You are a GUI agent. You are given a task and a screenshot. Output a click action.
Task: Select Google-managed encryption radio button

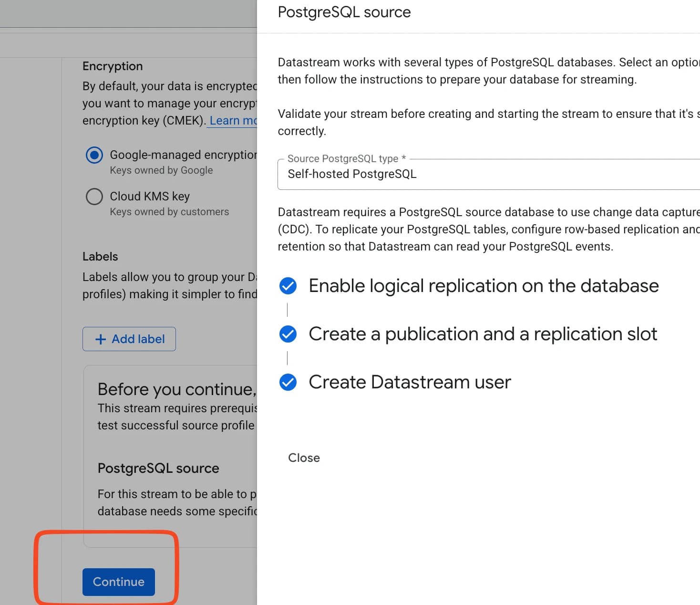click(94, 155)
